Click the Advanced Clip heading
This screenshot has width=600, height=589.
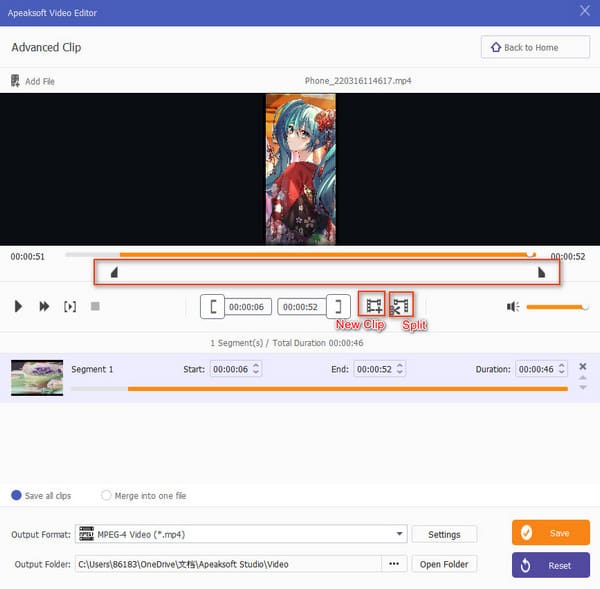click(46, 47)
